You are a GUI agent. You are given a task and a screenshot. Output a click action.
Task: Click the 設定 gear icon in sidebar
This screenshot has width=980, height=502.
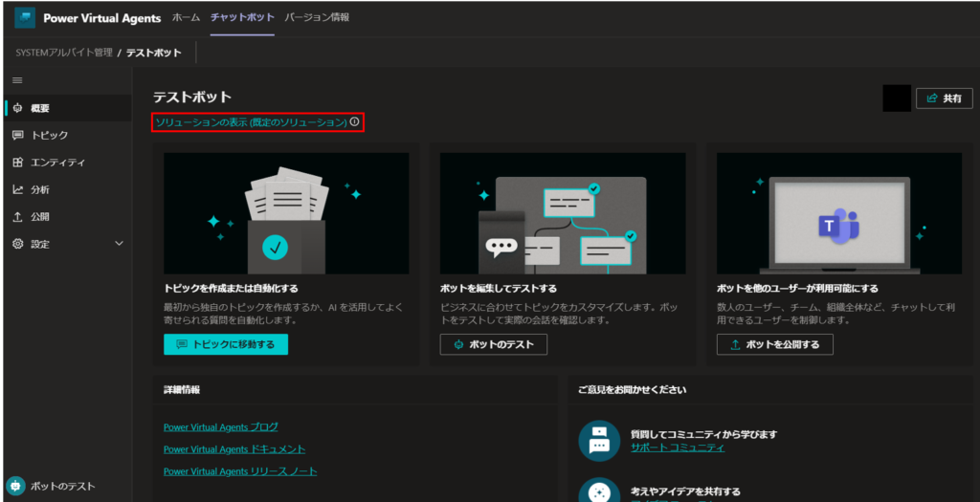point(17,244)
